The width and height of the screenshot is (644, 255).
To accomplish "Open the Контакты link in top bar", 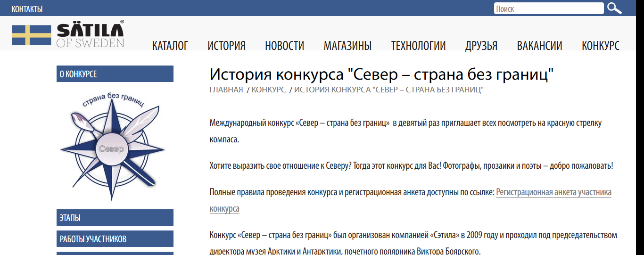I will pos(27,9).
